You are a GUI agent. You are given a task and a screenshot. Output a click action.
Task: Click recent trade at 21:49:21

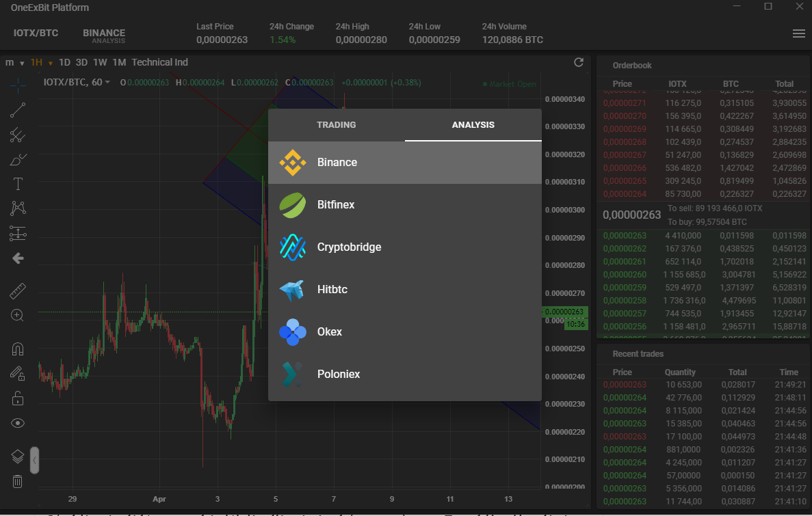coord(704,385)
